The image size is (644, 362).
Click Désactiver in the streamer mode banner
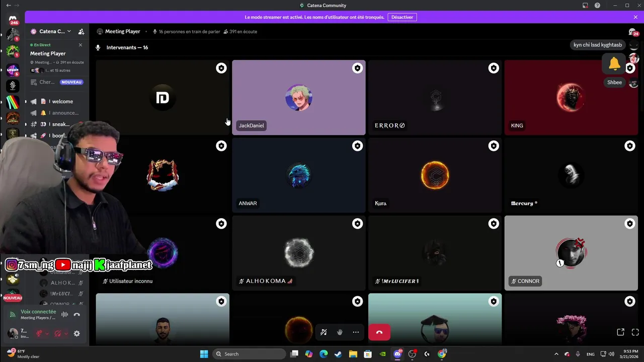click(402, 17)
